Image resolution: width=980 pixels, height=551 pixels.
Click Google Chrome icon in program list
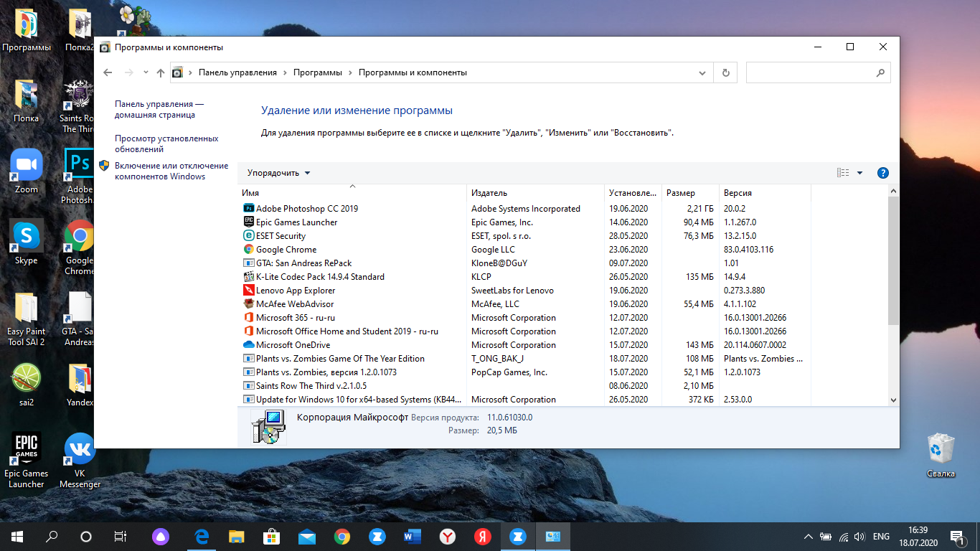click(249, 250)
